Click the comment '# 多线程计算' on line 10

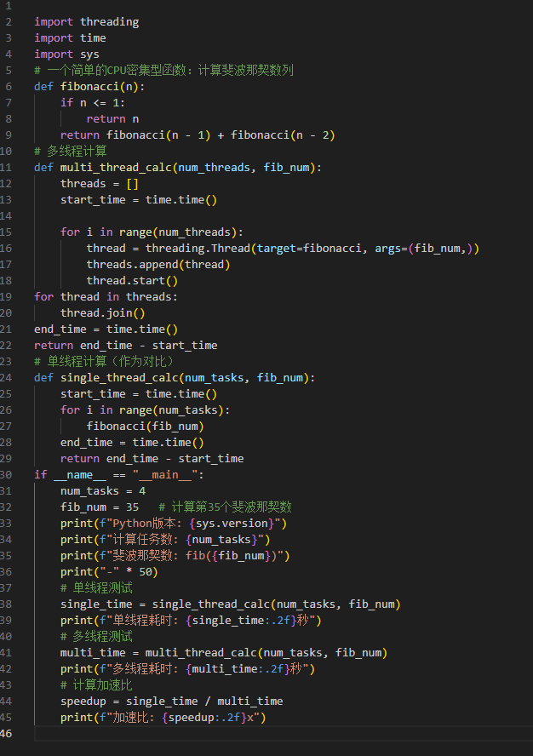click(71, 151)
